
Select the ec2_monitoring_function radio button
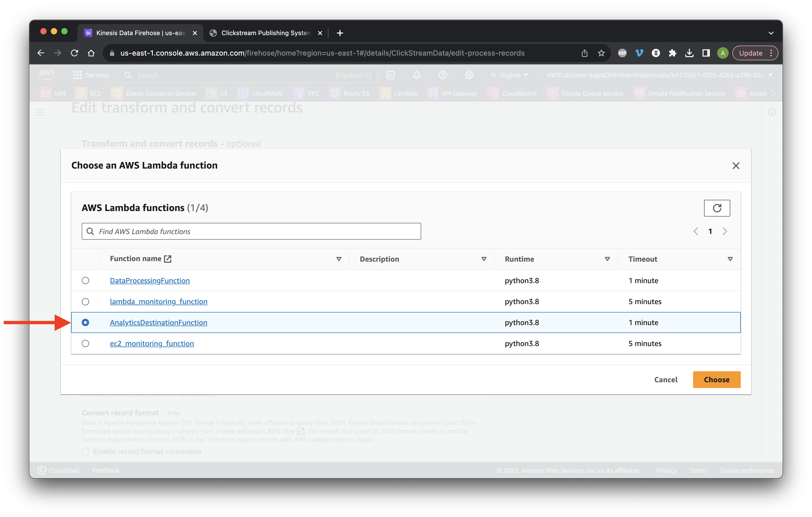(85, 343)
